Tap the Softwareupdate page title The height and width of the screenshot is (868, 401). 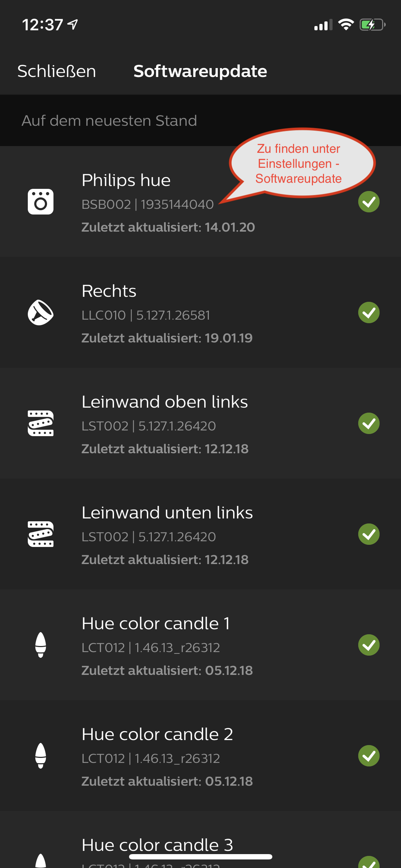(x=200, y=71)
